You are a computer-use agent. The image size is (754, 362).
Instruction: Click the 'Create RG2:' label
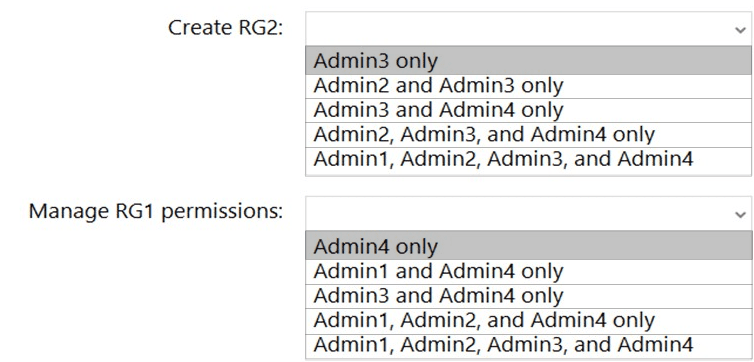[226, 28]
